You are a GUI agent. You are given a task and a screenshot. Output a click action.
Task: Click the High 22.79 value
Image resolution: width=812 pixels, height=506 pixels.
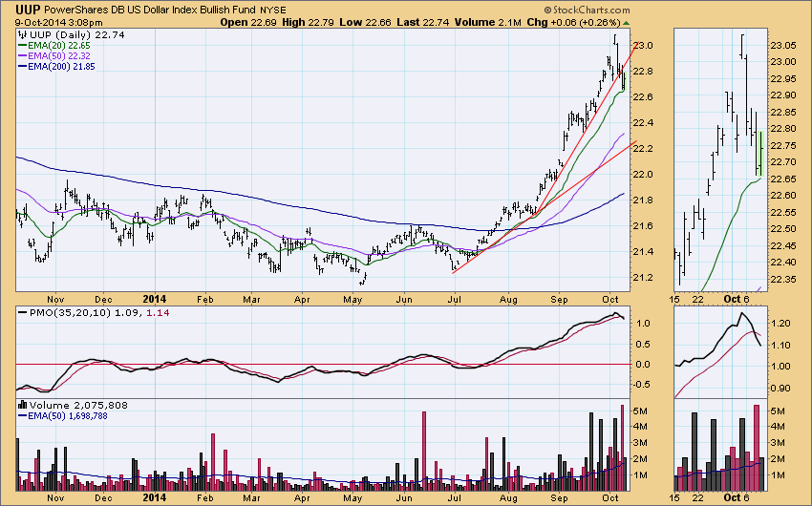pyautogui.click(x=309, y=22)
